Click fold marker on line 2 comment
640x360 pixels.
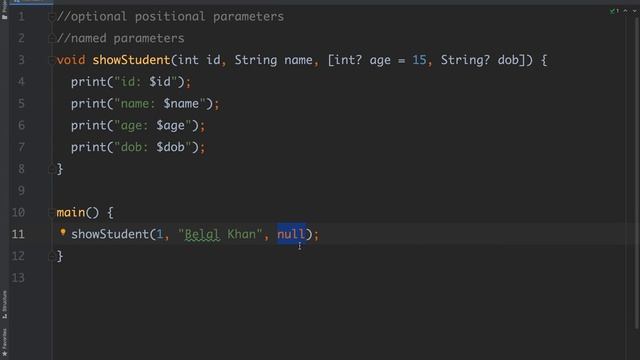tap(52, 38)
